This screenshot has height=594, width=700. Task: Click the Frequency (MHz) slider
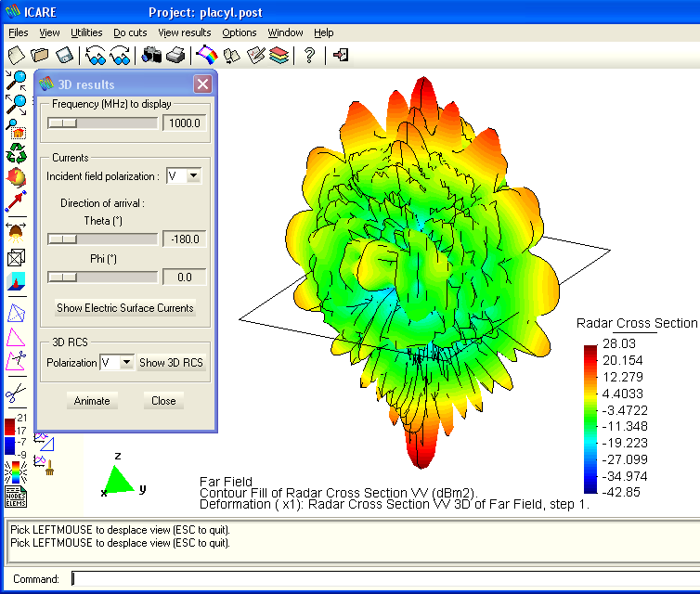(103, 123)
